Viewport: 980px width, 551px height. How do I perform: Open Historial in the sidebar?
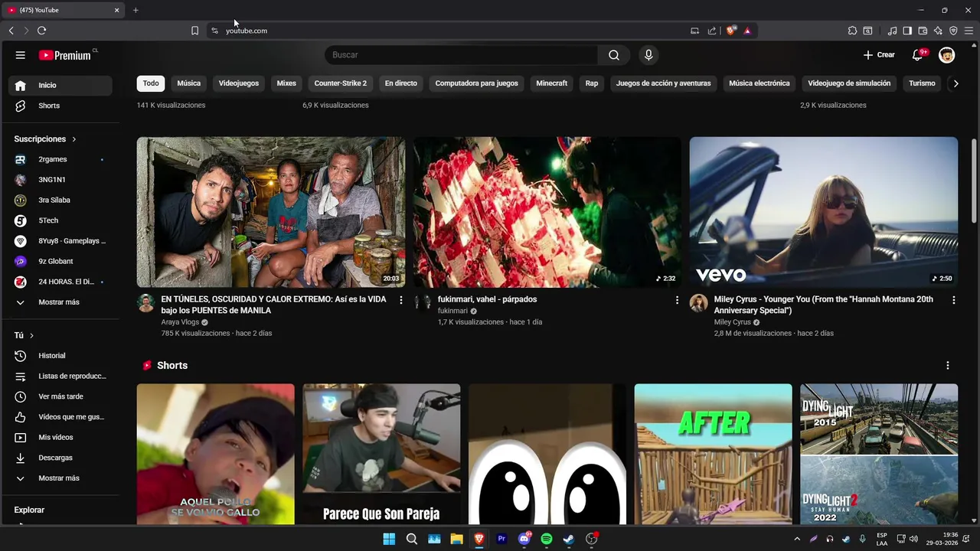[60, 356]
